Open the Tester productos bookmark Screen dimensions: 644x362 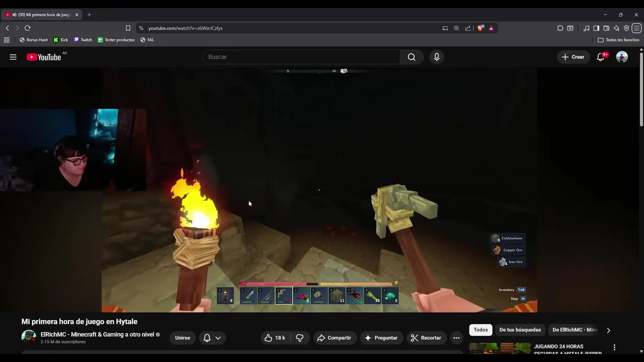[116, 40]
